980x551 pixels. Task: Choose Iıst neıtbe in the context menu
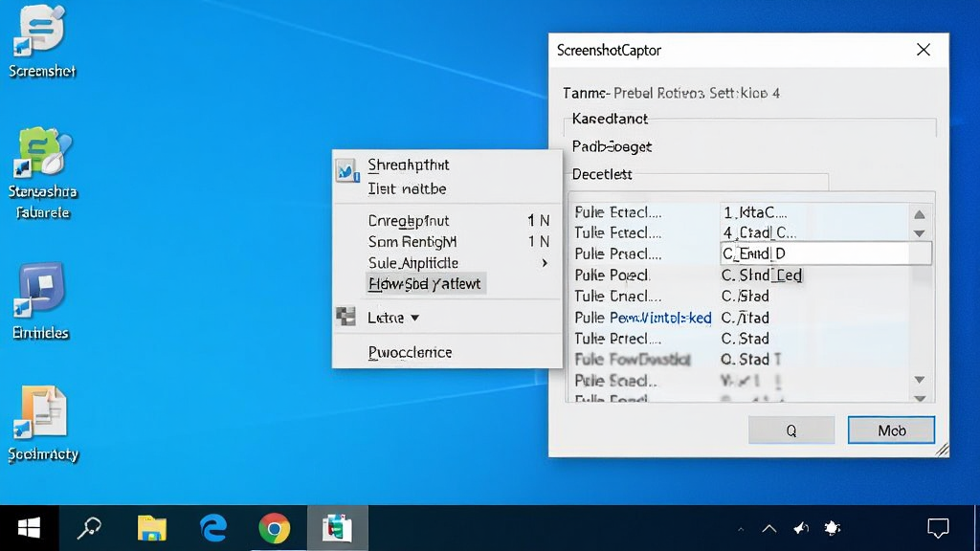point(407,188)
